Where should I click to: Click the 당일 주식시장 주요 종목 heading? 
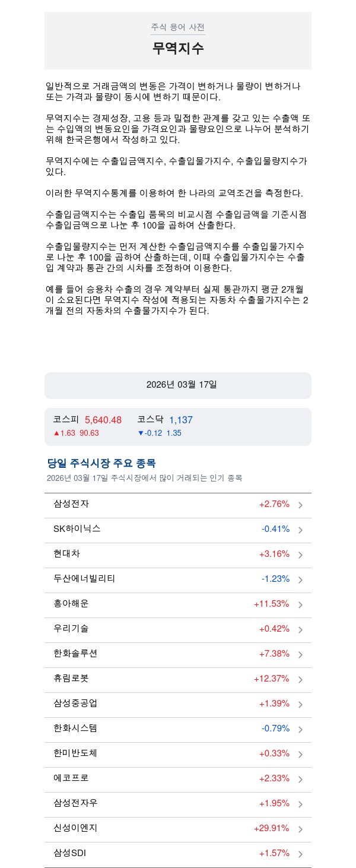click(101, 463)
